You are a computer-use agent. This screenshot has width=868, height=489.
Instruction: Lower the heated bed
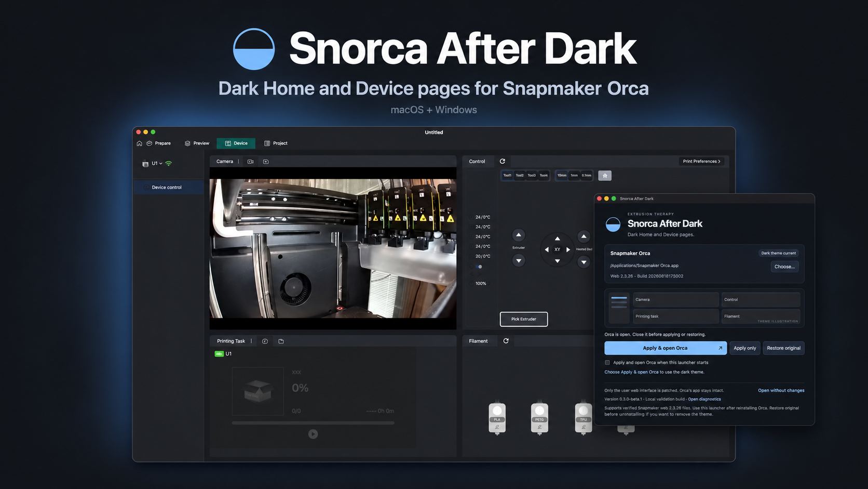point(584,262)
